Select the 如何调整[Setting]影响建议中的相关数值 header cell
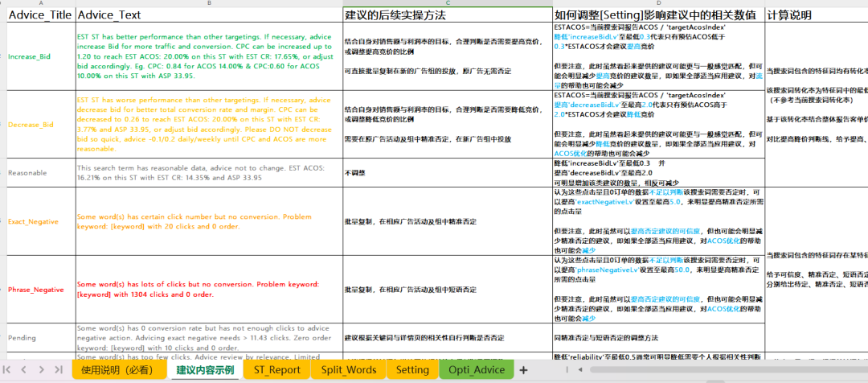This screenshot has width=868, height=383. point(658,15)
